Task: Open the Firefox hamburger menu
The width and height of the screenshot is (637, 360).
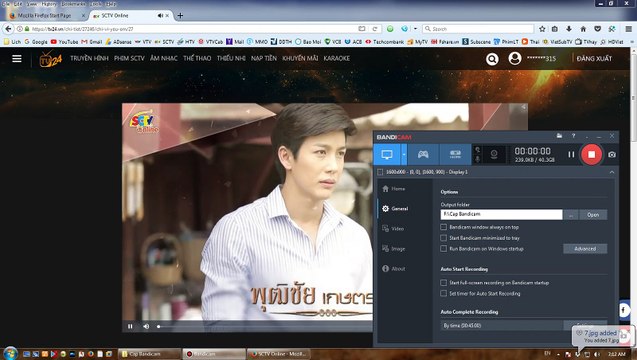Action: 628,29
